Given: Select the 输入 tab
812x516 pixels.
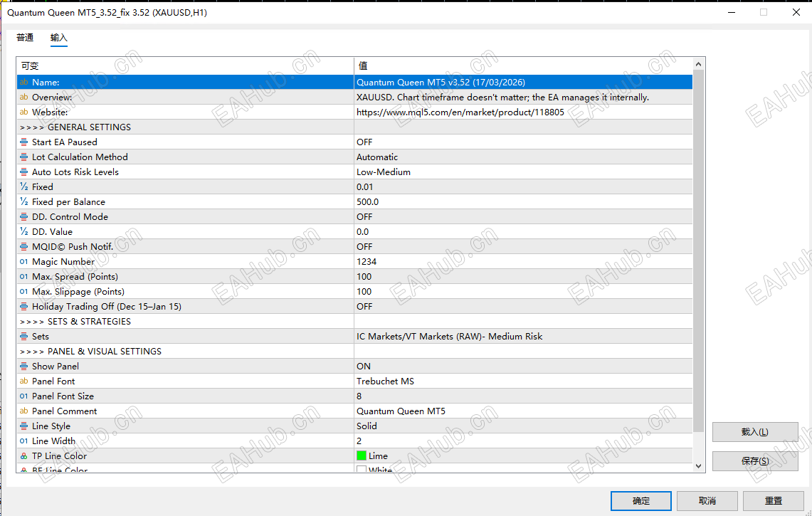Looking at the screenshot, I should pos(59,37).
